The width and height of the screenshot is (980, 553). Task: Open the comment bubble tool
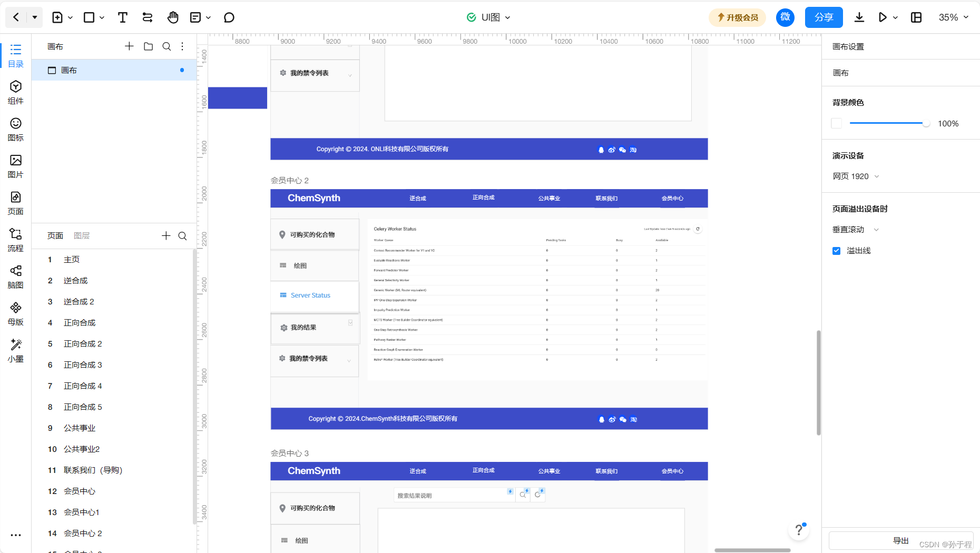[x=229, y=17]
